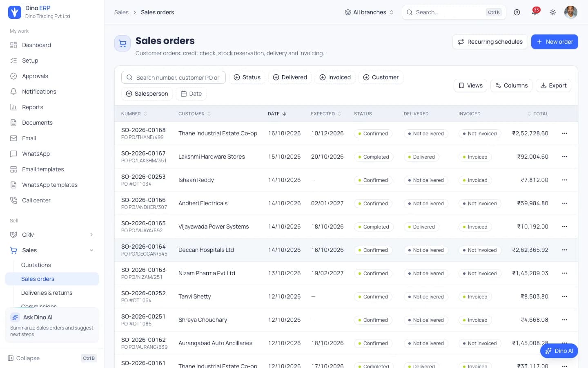588x368 pixels.
Task: Focus the global Search box
Action: point(454,12)
